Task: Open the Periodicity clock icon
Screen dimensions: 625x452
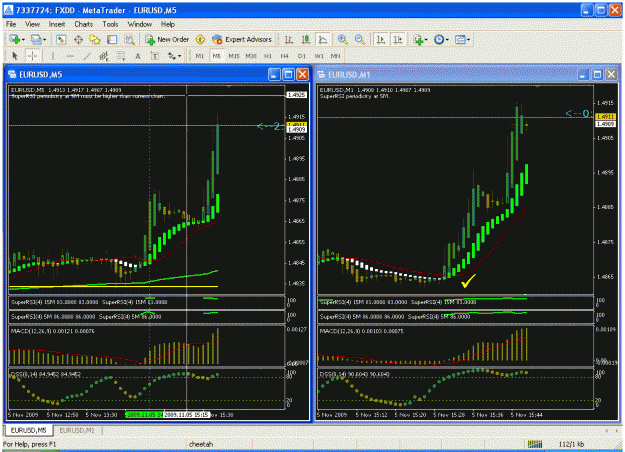Action: 439,39
